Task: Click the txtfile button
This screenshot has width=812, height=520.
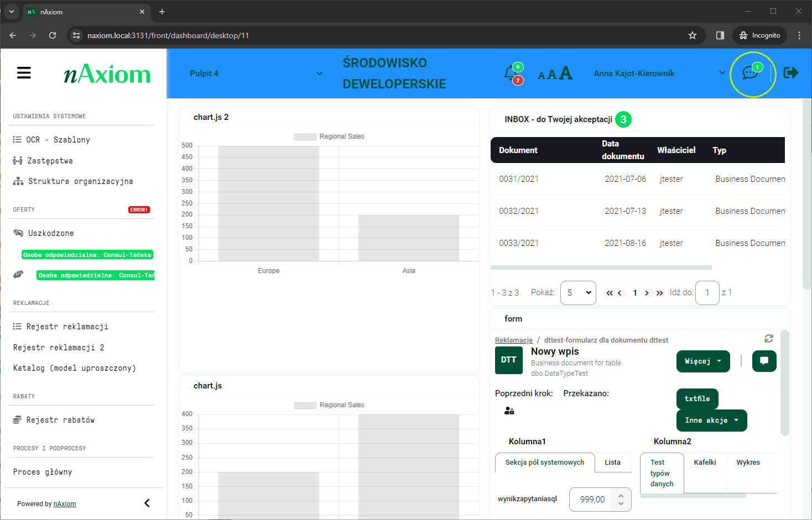Action: coord(697,398)
